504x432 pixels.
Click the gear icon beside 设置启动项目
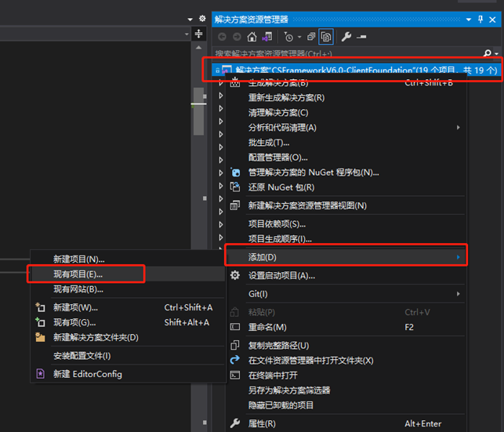[x=235, y=275]
